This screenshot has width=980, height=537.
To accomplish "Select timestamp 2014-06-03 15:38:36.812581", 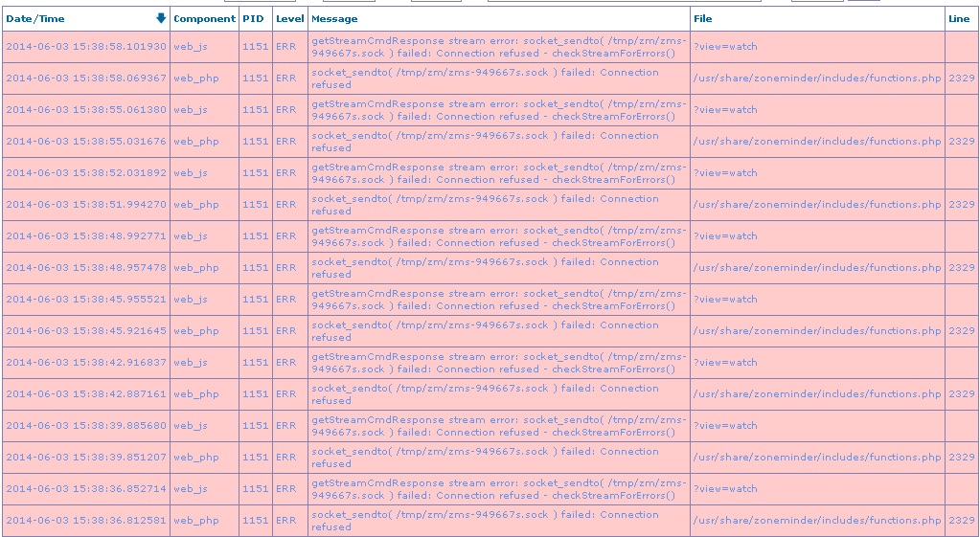I will pyautogui.click(x=86, y=520).
